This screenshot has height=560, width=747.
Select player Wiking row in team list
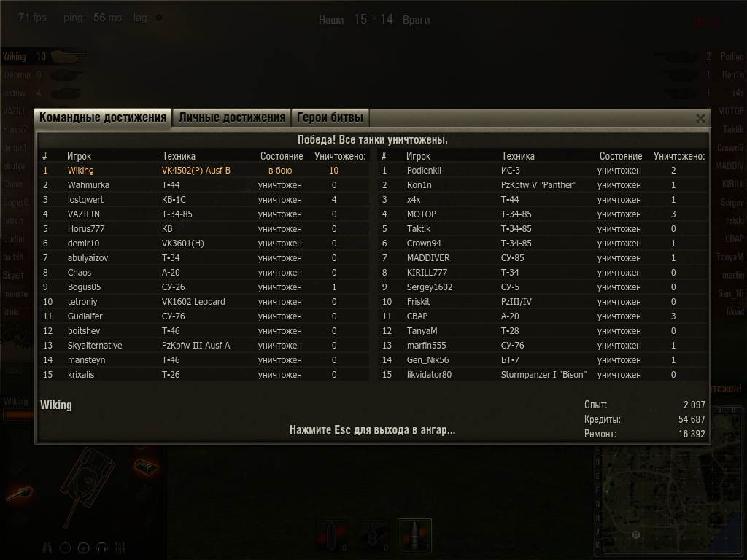tap(204, 171)
